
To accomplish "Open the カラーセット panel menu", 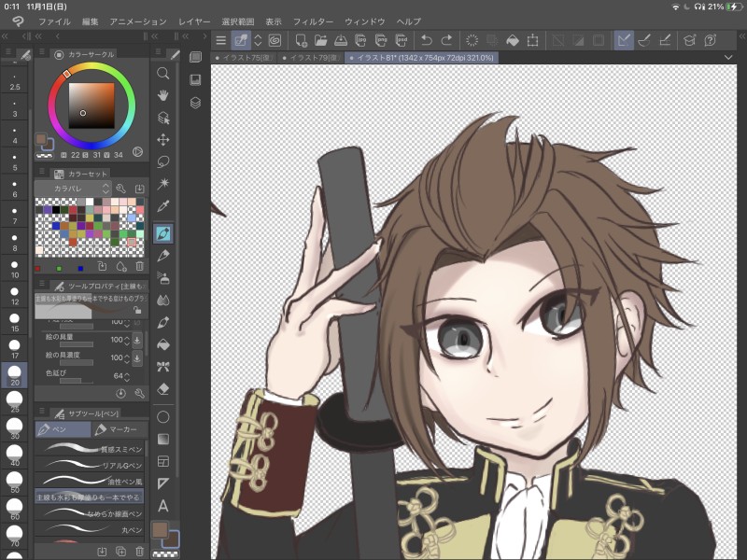I will click(x=42, y=171).
